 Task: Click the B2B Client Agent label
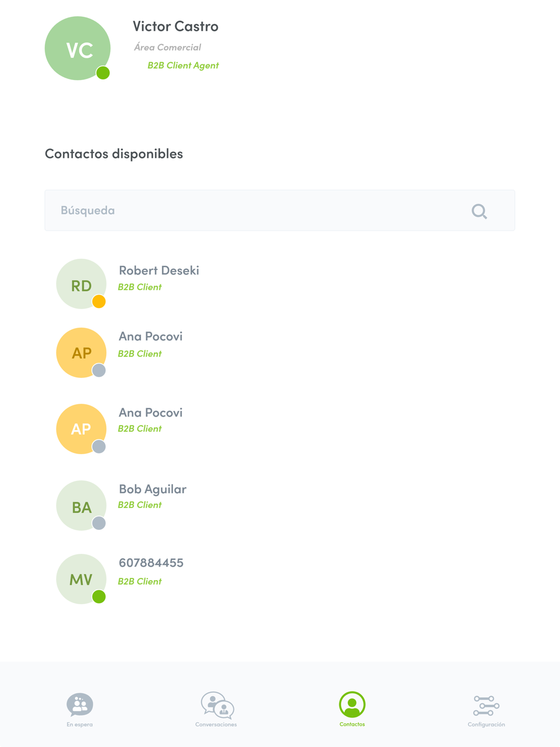(183, 66)
